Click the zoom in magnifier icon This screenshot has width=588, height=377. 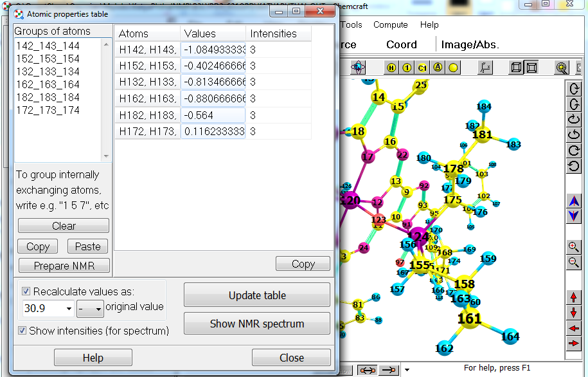(574, 247)
